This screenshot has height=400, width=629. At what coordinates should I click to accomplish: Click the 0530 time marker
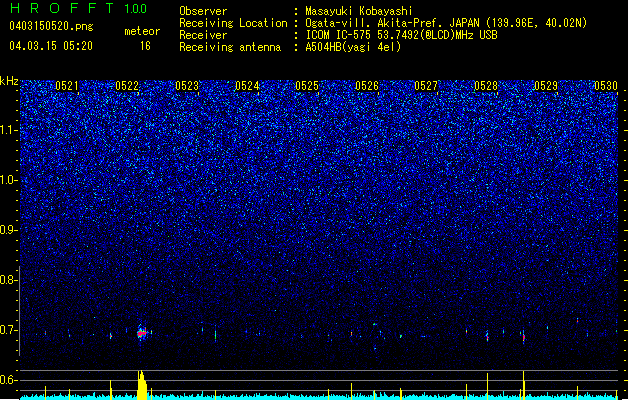coord(606,86)
